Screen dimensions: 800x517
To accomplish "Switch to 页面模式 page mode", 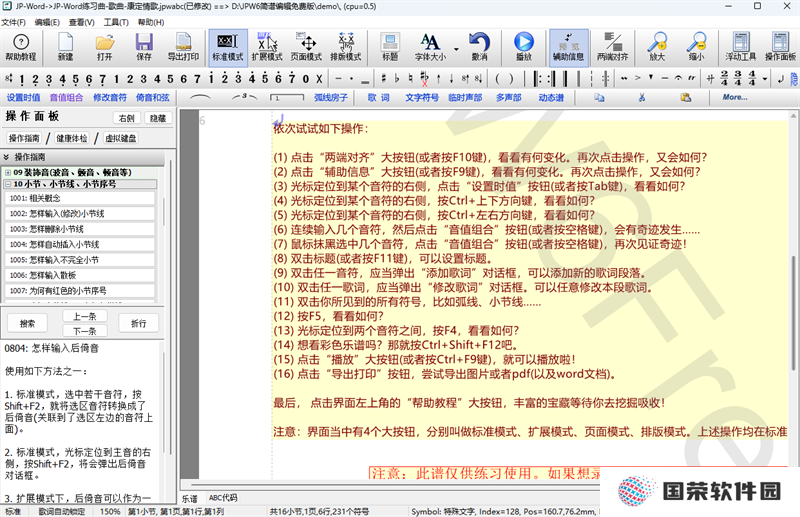I will pos(306,47).
